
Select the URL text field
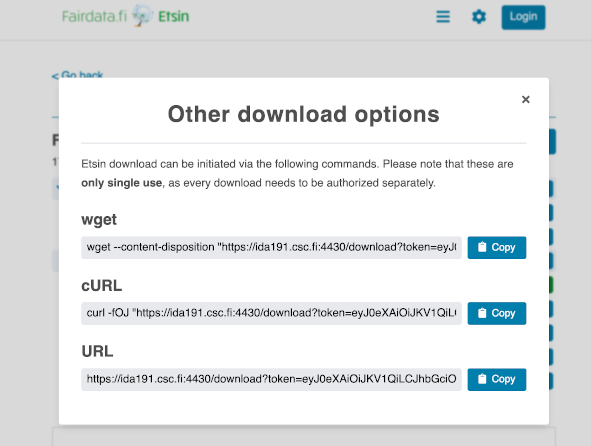271,379
